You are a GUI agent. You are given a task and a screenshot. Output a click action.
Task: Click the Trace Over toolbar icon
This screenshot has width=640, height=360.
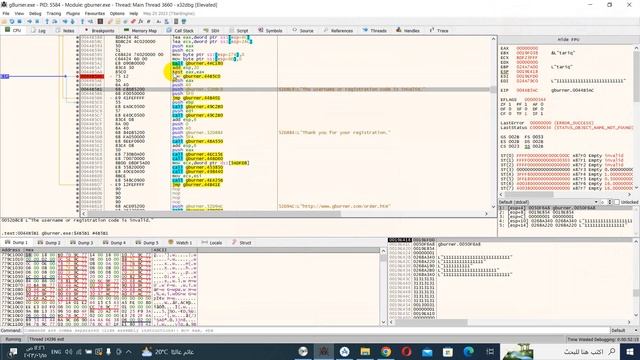(x=73, y=21)
